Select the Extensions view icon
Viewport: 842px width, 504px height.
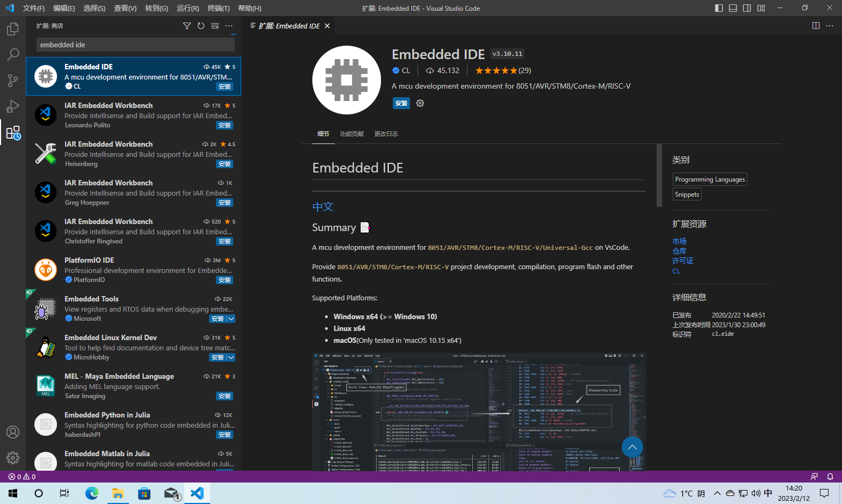pos(13,132)
